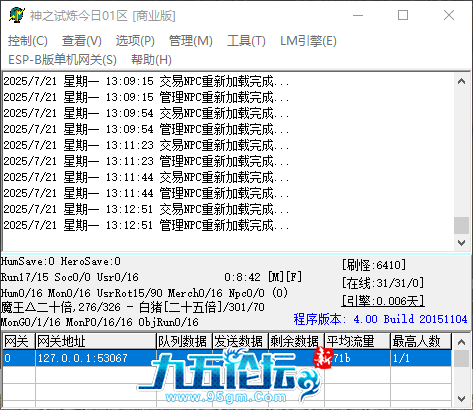
Task: Click log line 13:11:44 管理NPC重新加载完成
Action: pyautogui.click(x=146, y=193)
